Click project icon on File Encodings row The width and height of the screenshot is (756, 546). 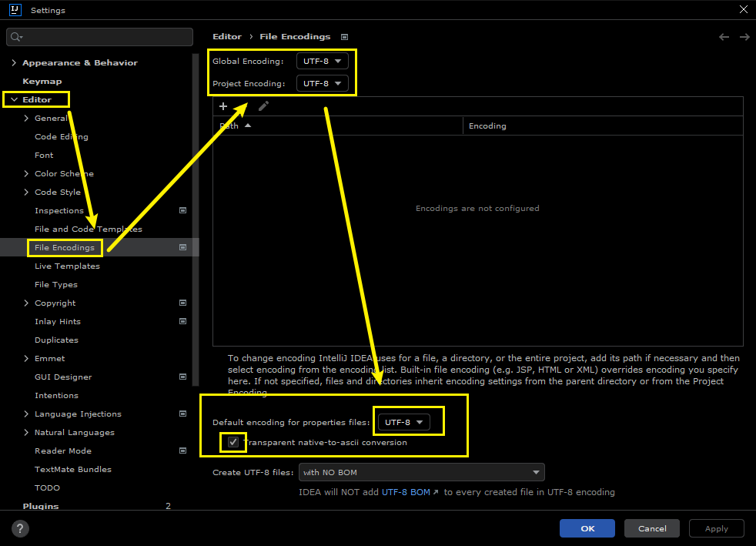182,247
